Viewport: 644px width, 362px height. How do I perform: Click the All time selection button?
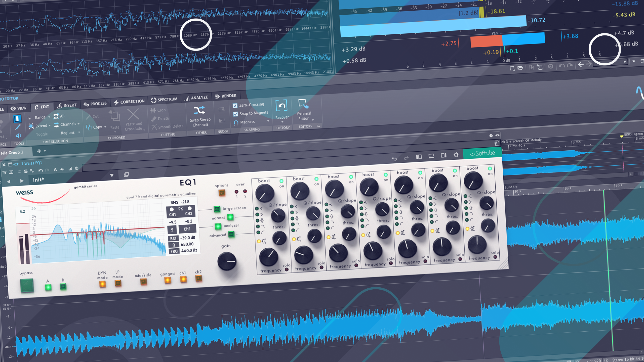[x=59, y=116]
